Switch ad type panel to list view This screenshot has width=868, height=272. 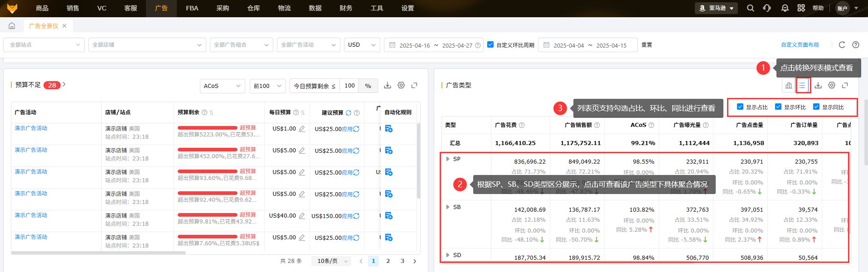click(x=802, y=85)
